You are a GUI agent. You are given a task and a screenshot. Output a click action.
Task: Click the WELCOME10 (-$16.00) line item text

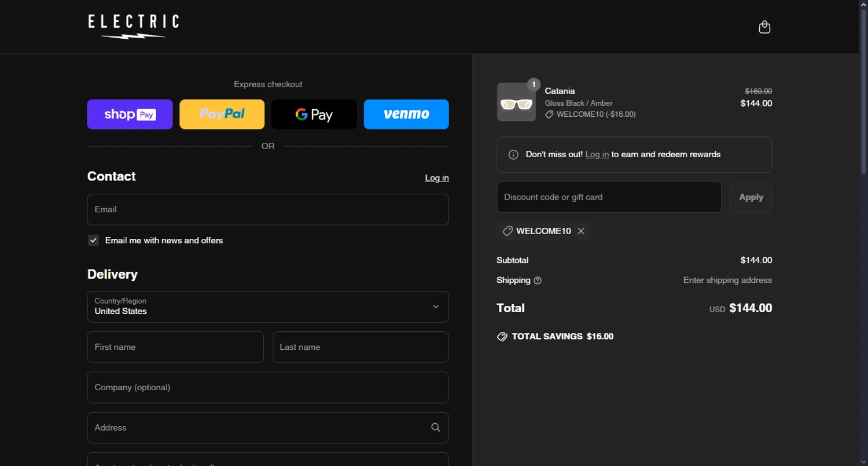(596, 114)
